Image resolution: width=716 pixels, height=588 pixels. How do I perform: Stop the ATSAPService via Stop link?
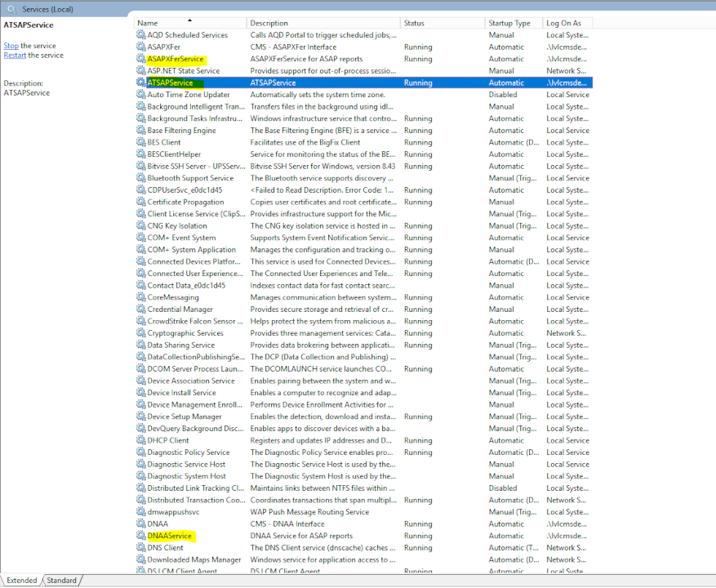[11, 46]
